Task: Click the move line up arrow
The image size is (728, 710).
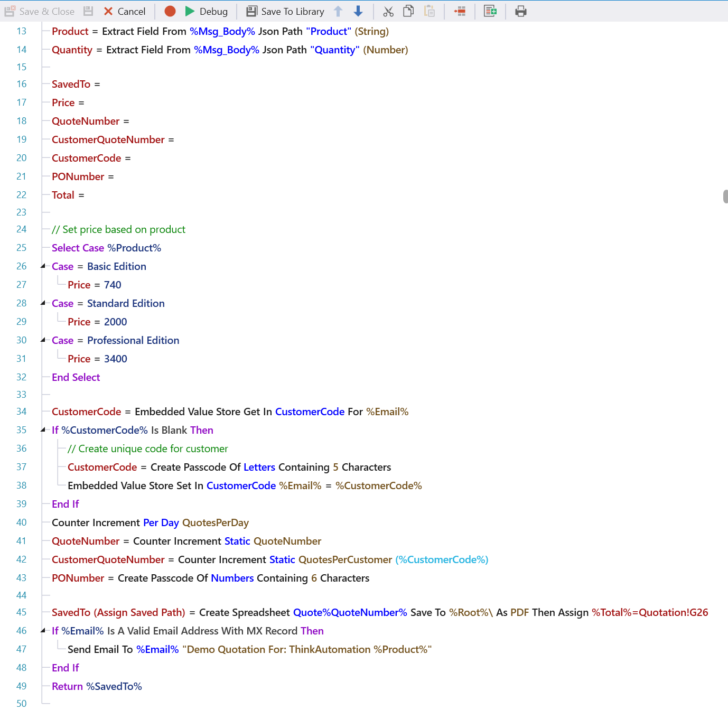Action: coord(338,11)
